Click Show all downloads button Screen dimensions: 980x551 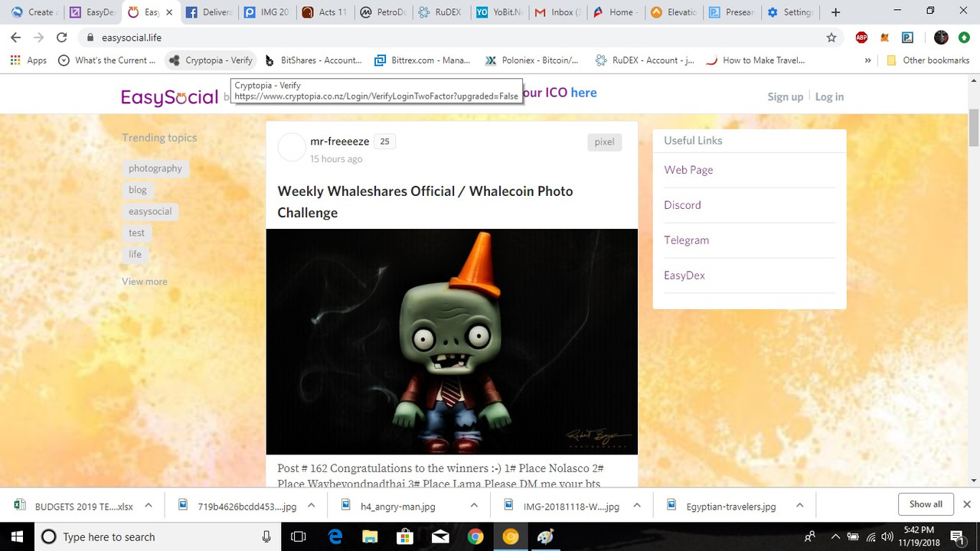coord(926,504)
